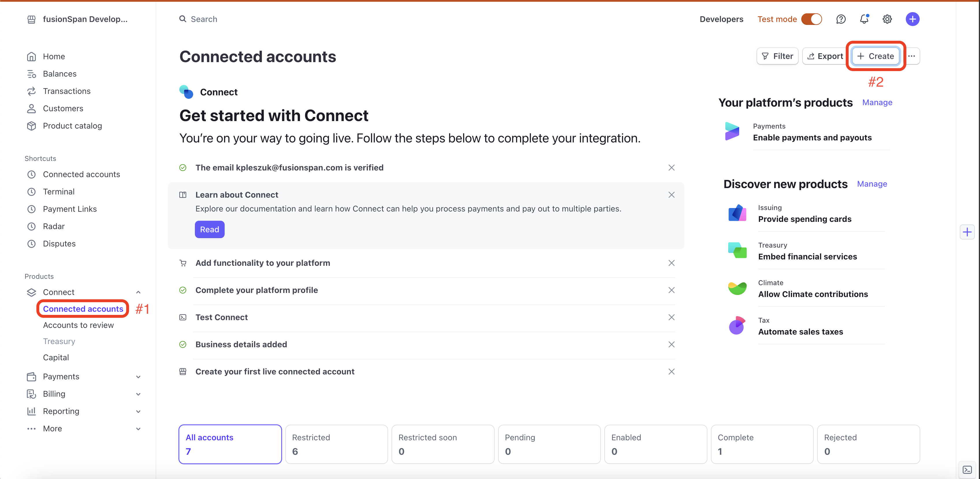Expand the More section chevron

(x=139, y=429)
